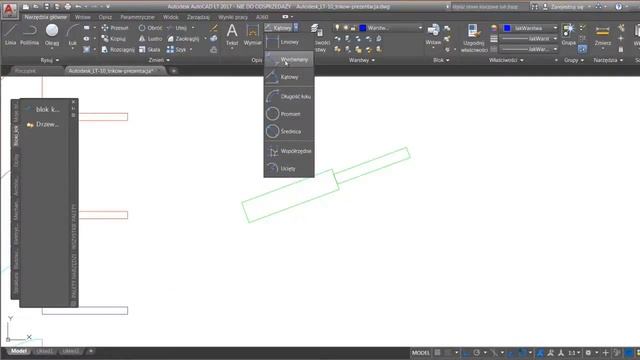Click the Kopiuj copy tool
This screenshot has width=640, height=360.
click(114, 39)
